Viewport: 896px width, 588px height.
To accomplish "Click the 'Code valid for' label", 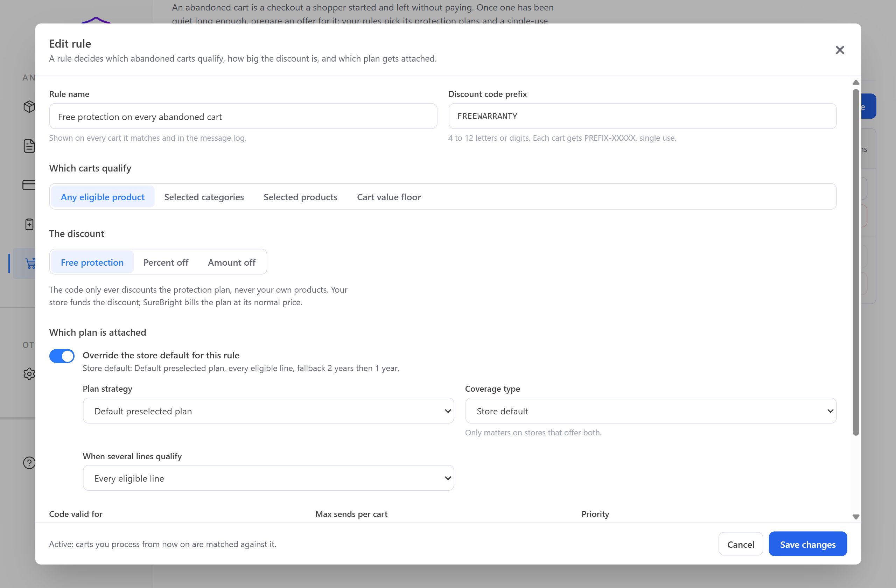I will (76, 514).
